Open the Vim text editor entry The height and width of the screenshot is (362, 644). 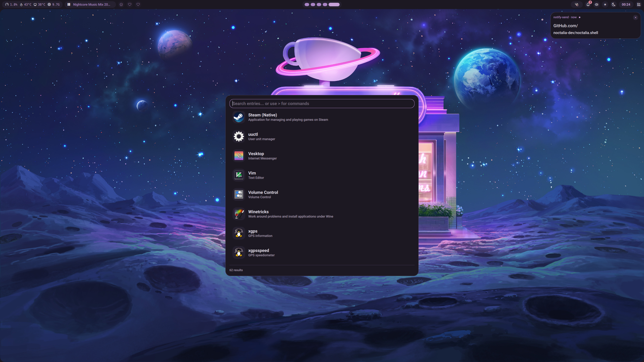point(252,175)
